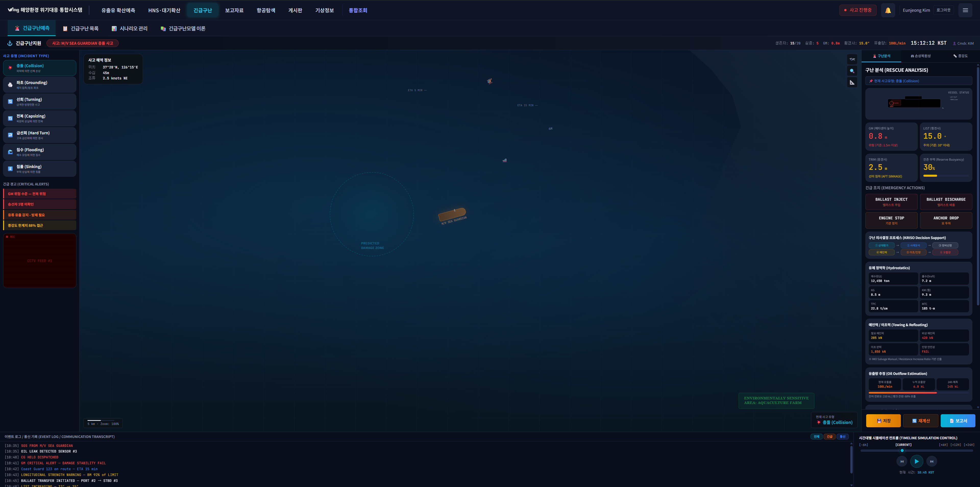Toggle 통신 event log filter
Viewport: 980px width, 487px height.
(x=842, y=436)
